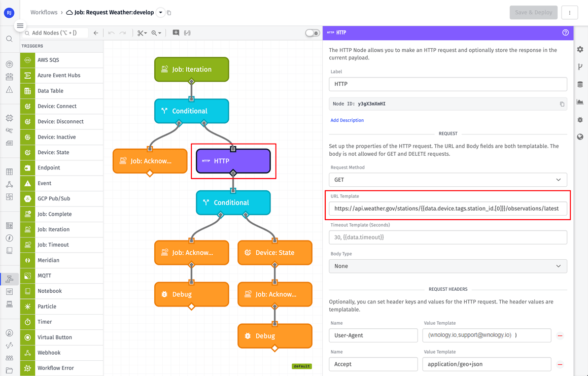Click the search magnifier in left nav
Viewport: 588px width, 376px height.
tap(9, 39)
